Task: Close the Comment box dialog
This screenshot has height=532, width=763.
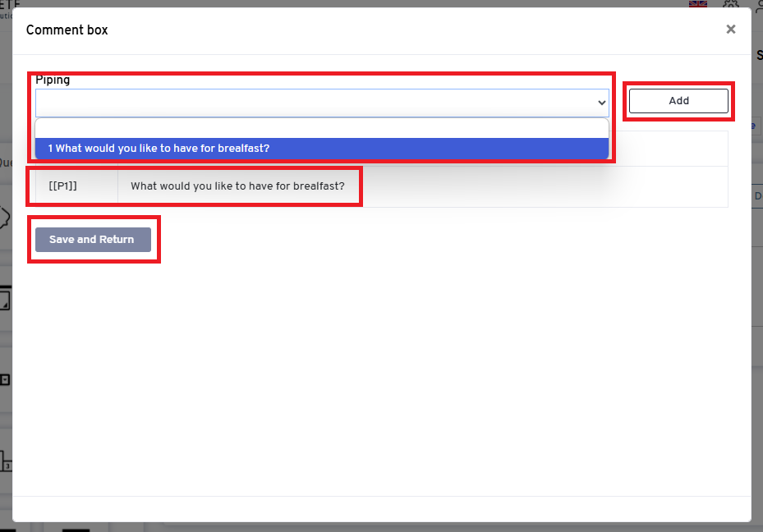Action: (x=730, y=30)
